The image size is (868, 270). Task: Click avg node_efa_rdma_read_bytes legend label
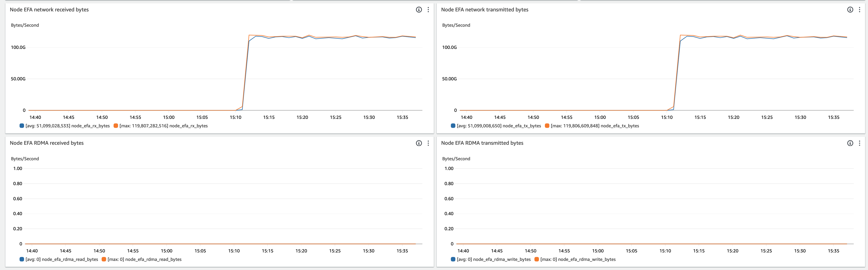coord(62,259)
